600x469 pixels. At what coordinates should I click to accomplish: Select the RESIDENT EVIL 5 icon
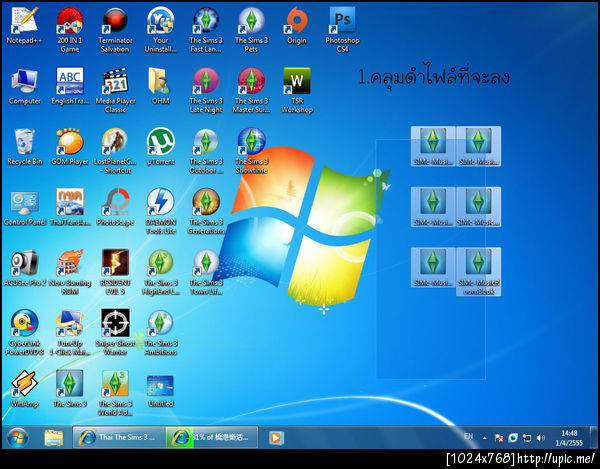pos(115,272)
